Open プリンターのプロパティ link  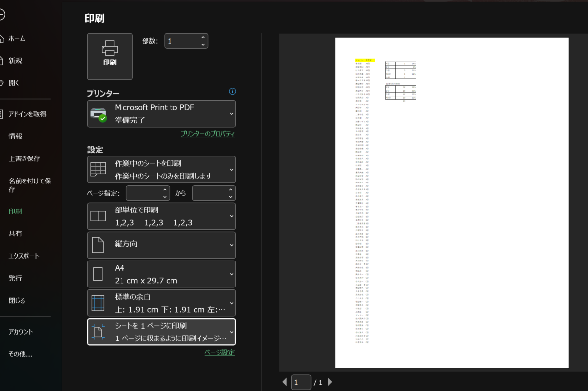pyautogui.click(x=208, y=133)
